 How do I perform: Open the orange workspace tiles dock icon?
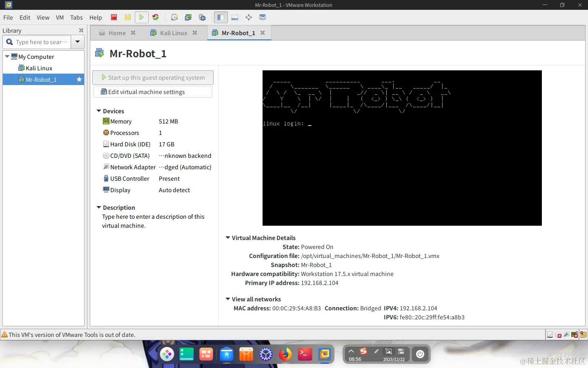point(206,354)
